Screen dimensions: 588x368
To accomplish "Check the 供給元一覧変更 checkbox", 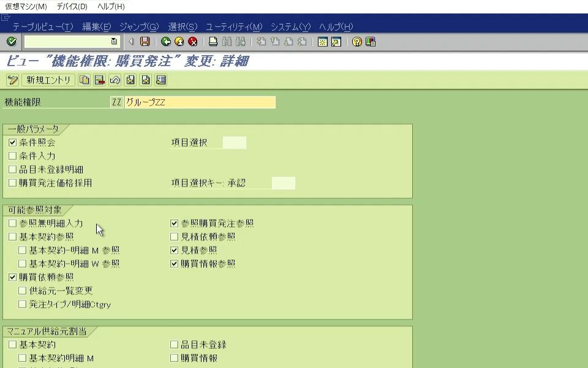I will [x=22, y=291].
